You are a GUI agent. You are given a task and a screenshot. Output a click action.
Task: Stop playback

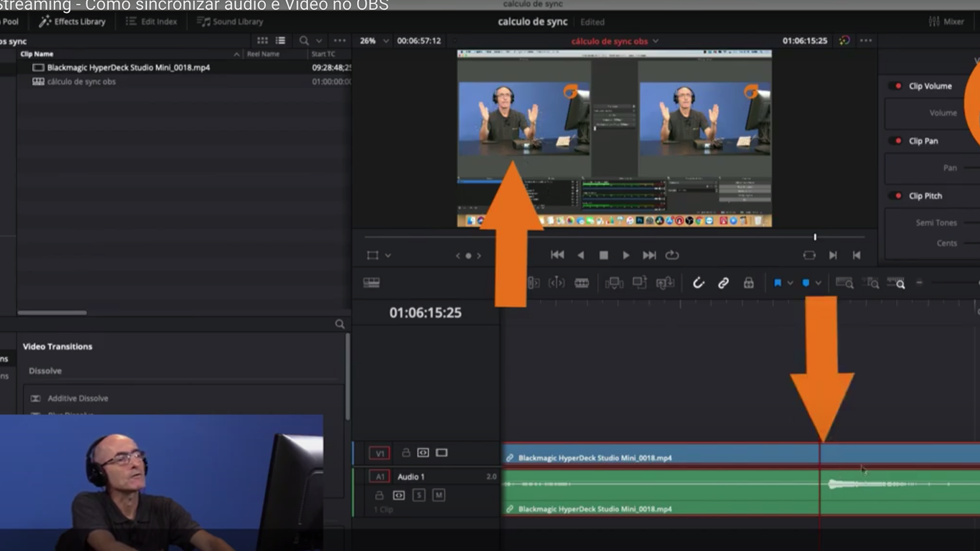coord(603,255)
